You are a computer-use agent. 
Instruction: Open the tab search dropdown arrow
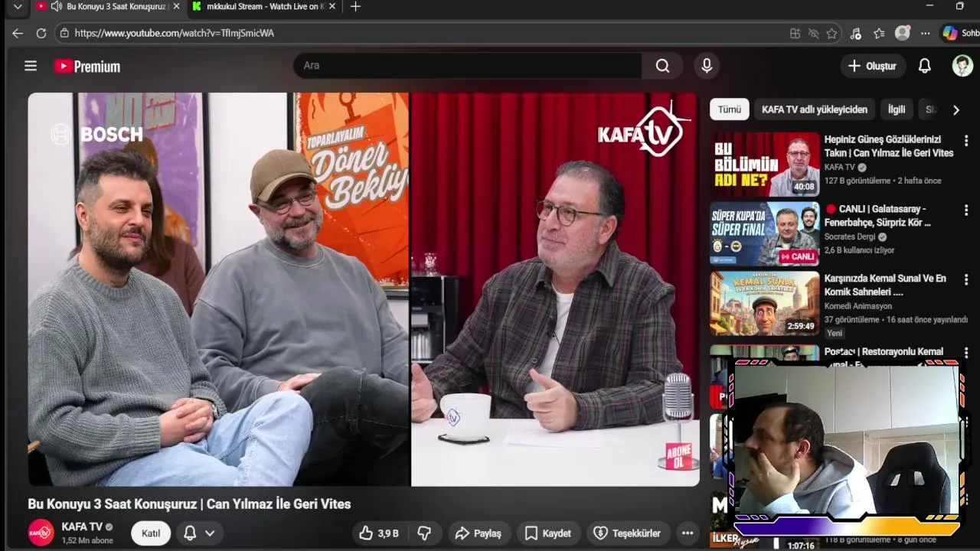(18, 6)
